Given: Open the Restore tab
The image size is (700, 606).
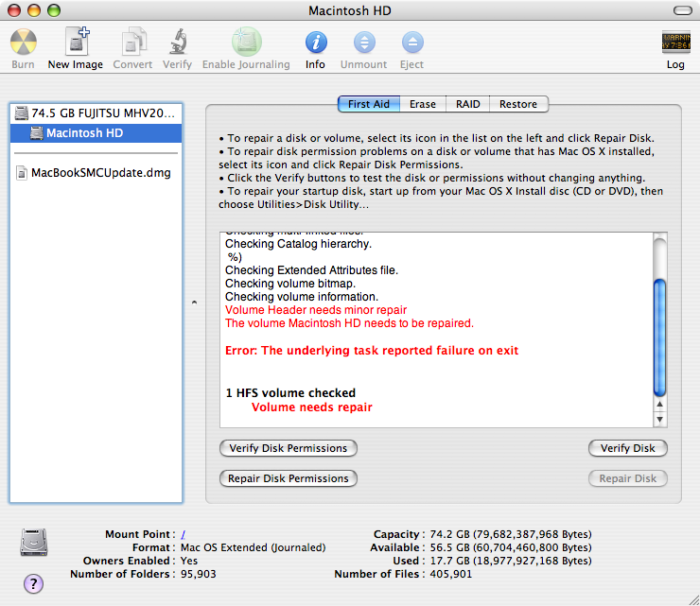Looking at the screenshot, I should tap(518, 104).
